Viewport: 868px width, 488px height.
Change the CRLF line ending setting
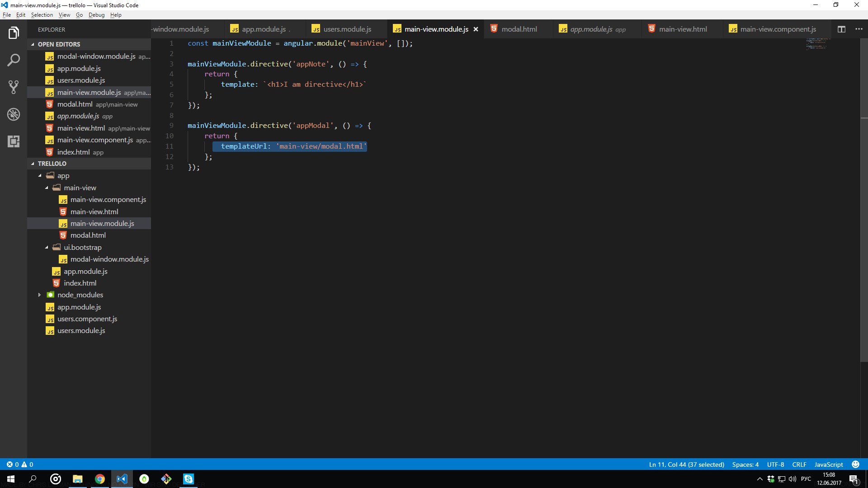(x=799, y=465)
